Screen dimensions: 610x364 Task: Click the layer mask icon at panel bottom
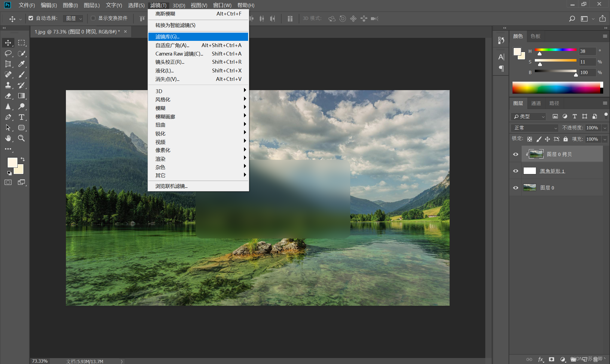tap(551, 359)
